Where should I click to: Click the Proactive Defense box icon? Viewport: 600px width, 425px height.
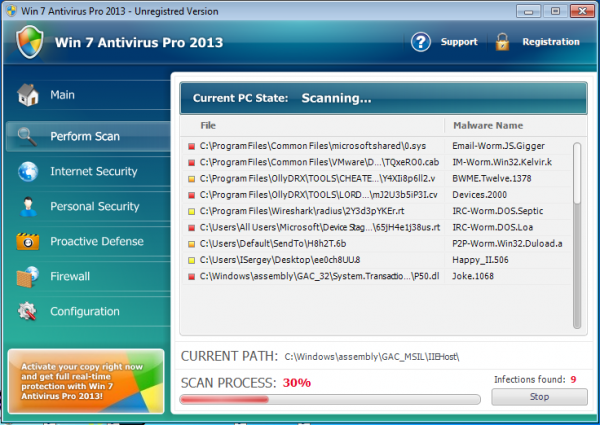pos(28,241)
